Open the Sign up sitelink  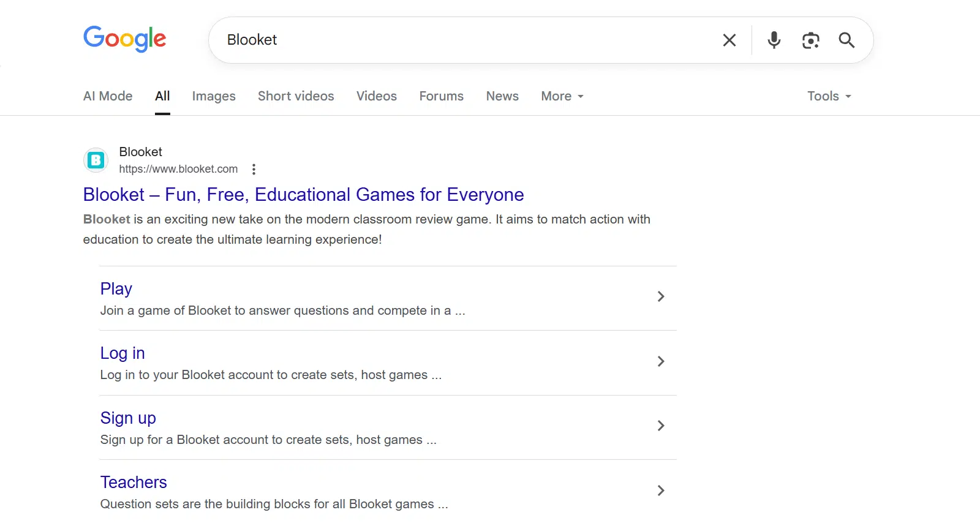tap(128, 418)
